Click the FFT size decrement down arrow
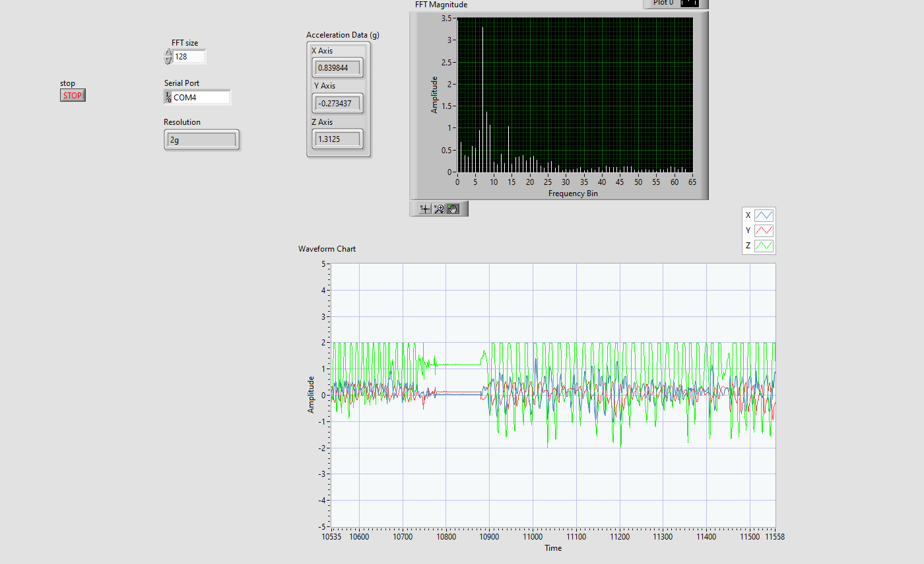The width and height of the screenshot is (924, 564). pos(168,59)
